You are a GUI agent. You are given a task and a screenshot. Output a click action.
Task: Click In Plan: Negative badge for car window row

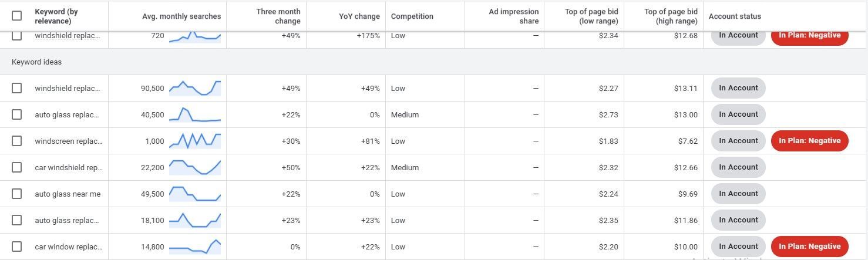tap(809, 247)
